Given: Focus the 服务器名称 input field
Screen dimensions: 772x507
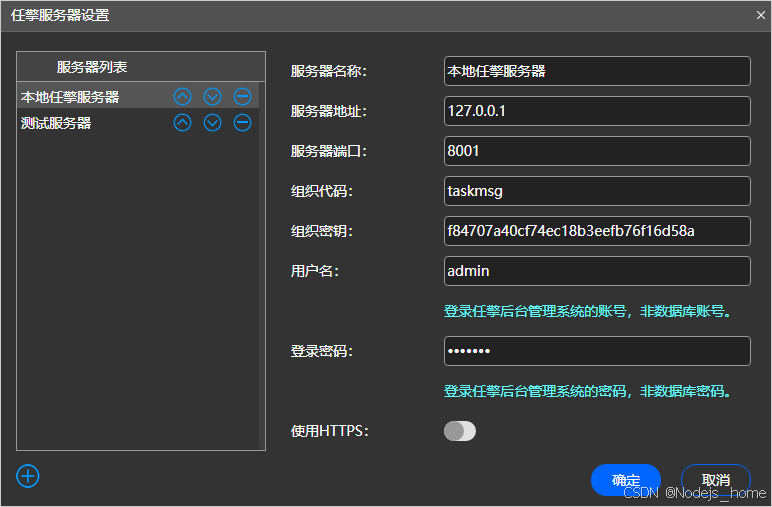Looking at the screenshot, I should click(x=596, y=71).
